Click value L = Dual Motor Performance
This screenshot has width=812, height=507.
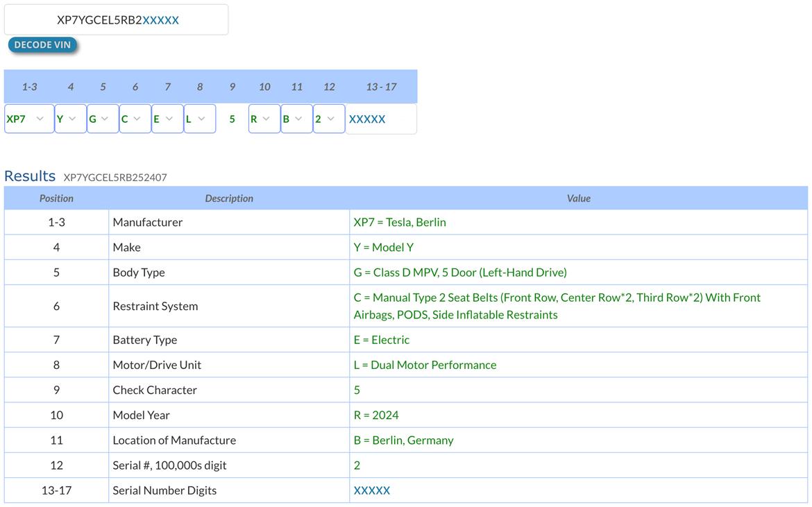[425, 365]
